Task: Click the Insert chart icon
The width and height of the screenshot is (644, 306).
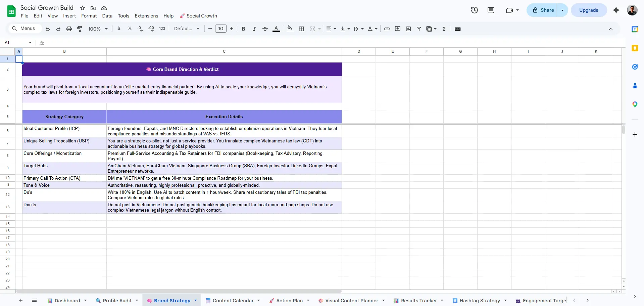Action: click(408, 29)
